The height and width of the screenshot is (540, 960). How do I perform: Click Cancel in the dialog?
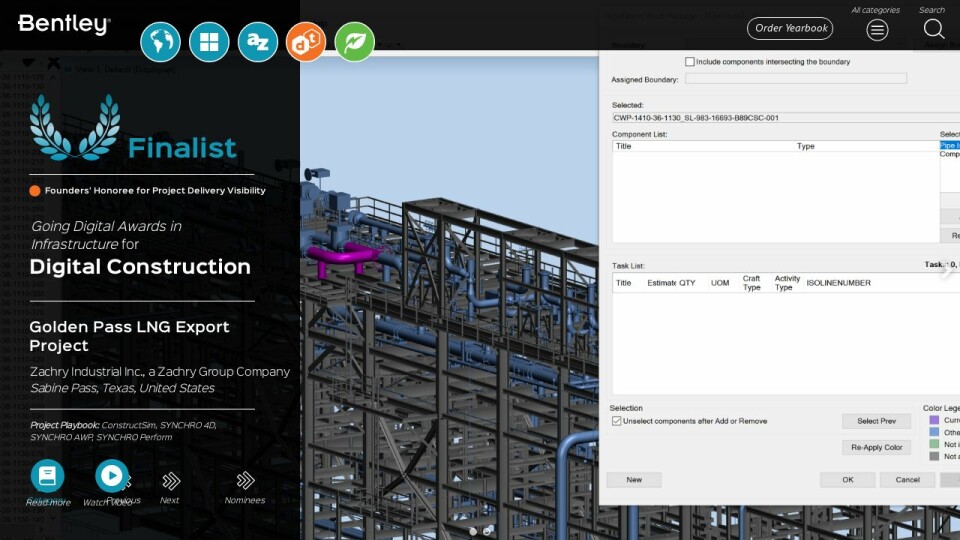[x=907, y=480]
